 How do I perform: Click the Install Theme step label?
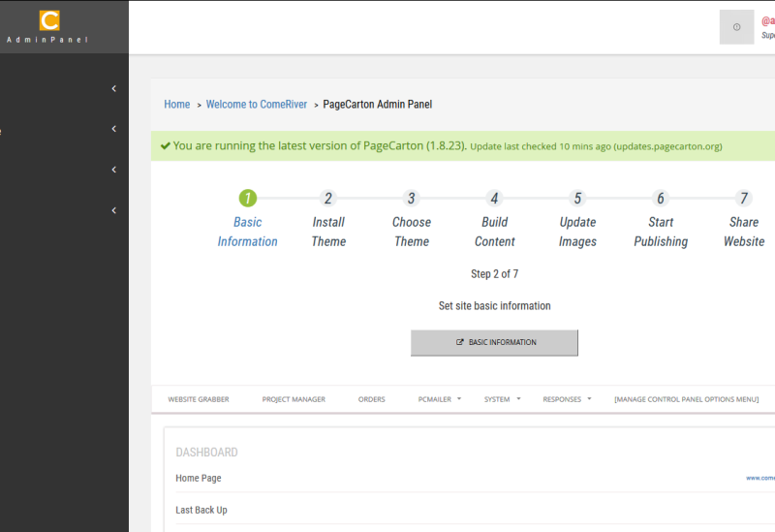328,232
